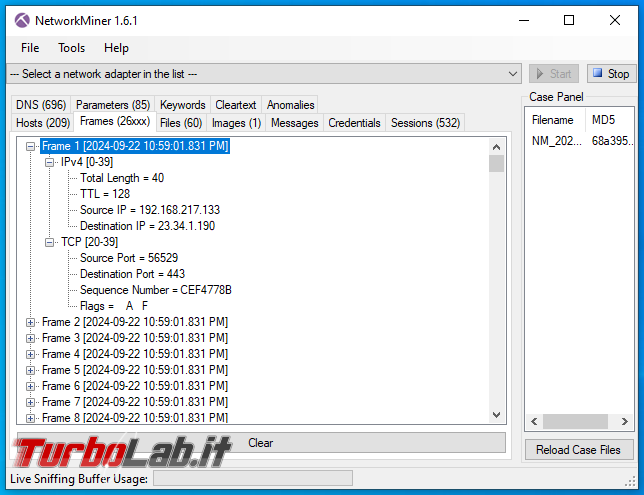Viewport: 644px width, 495px height.
Task: Select Sequence Number = CEF4778B row
Action: point(156,290)
